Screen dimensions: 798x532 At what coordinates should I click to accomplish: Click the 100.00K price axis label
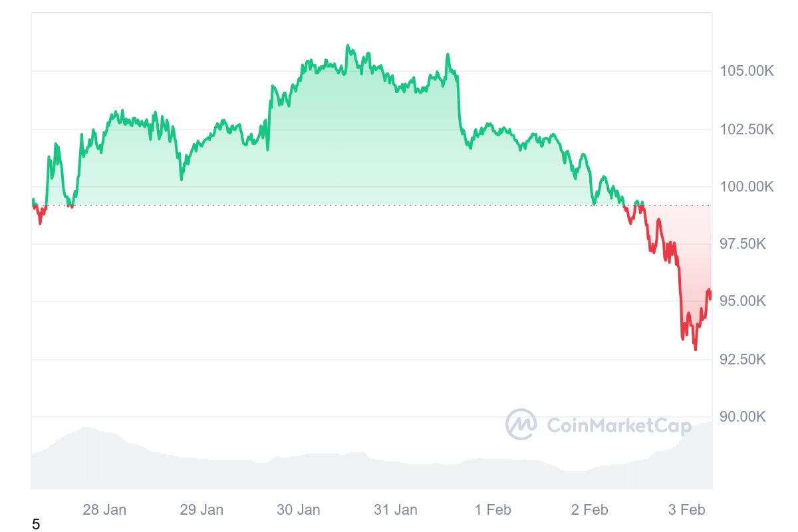[x=747, y=186]
